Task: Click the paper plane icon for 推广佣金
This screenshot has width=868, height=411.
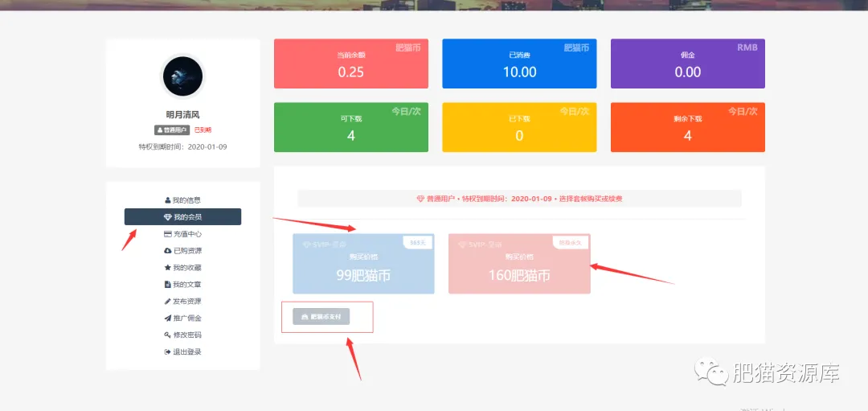Action: click(168, 318)
